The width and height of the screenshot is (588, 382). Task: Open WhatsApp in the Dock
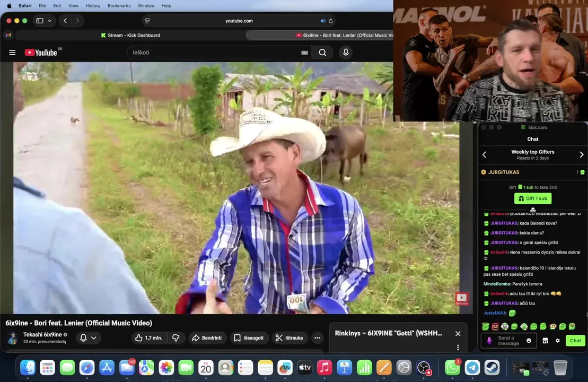[x=453, y=367]
